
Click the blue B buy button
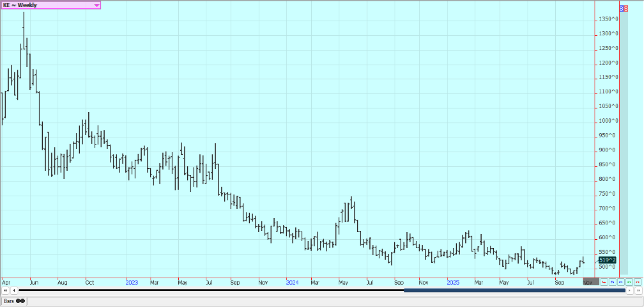click(x=623, y=8)
